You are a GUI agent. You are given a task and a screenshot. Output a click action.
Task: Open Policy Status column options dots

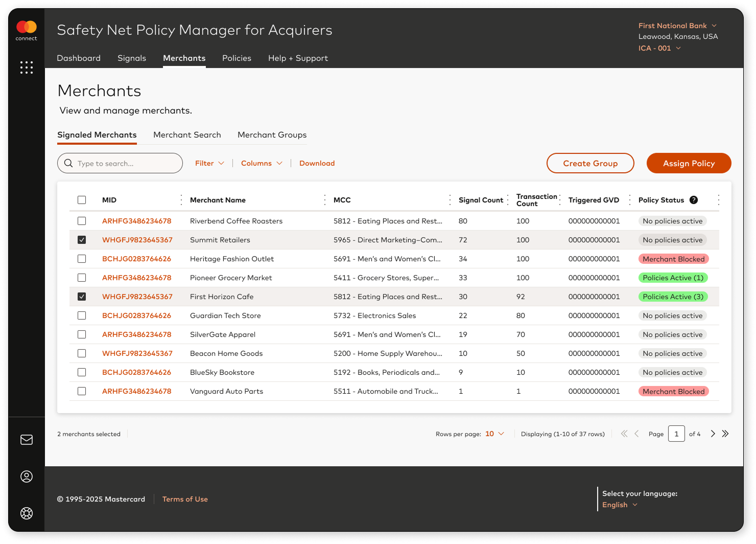(x=718, y=200)
